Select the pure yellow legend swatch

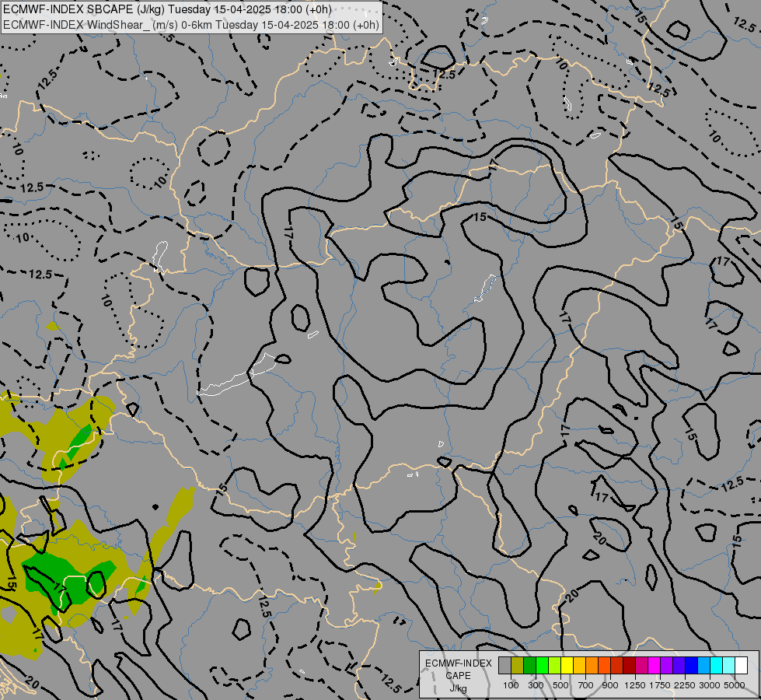(567, 666)
